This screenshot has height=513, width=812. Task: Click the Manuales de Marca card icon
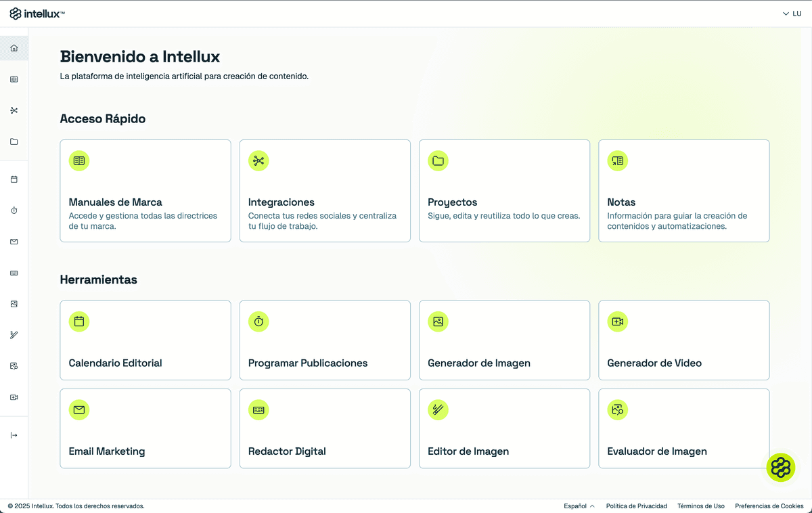click(79, 160)
